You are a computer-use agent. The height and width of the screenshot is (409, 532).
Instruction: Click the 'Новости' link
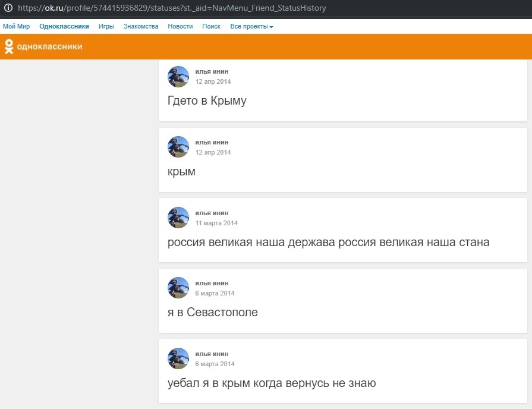pos(180,27)
